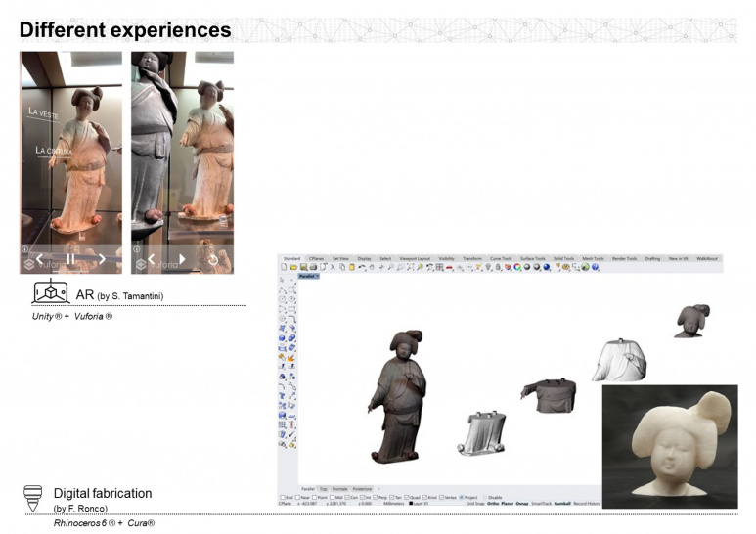Open the Parallel viewport title dropdown arrow
756x534 pixels.
pyautogui.click(x=318, y=276)
